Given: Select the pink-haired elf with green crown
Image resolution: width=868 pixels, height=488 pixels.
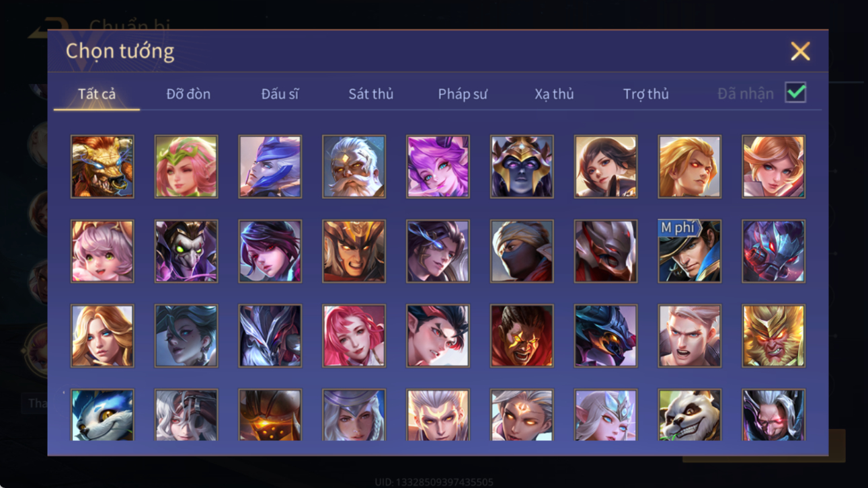Looking at the screenshot, I should (186, 166).
